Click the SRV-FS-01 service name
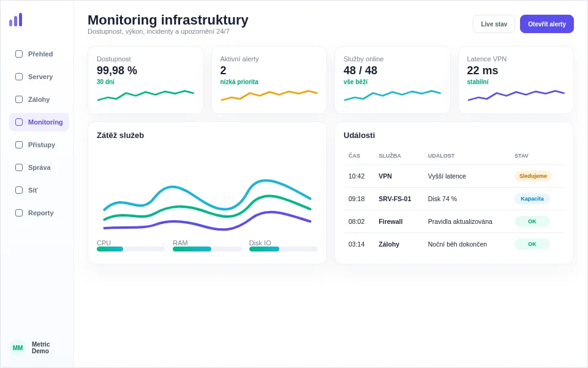 coord(395,199)
